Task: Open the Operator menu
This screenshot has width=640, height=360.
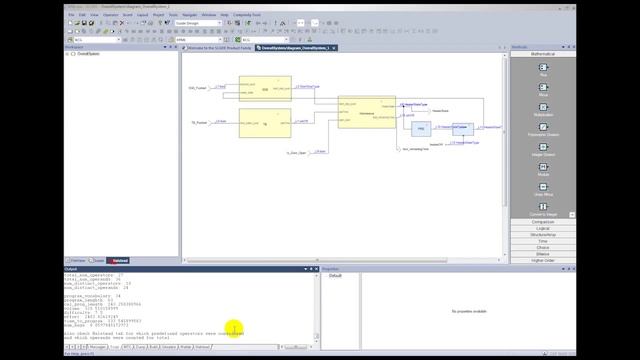Action: [x=111, y=15]
